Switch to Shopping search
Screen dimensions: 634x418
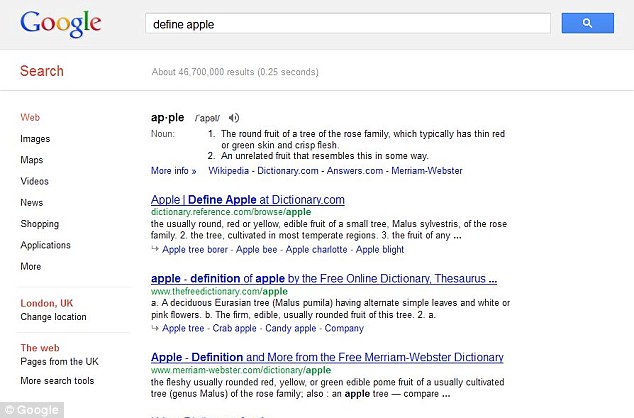40,224
